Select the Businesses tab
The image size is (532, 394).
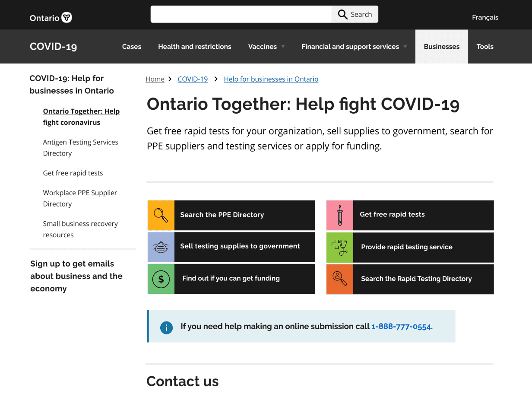[x=442, y=47]
